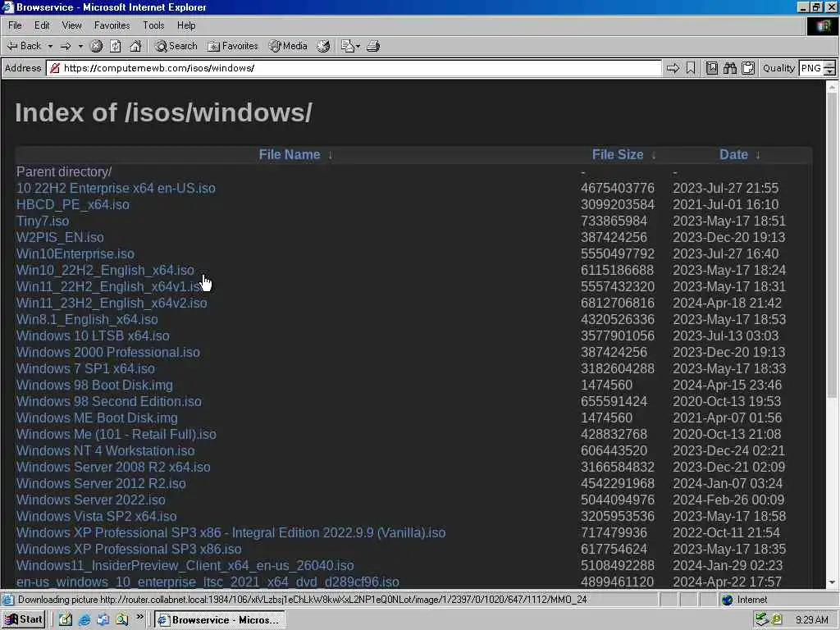Click the Home icon
This screenshot has width=840, height=630.
(135, 46)
